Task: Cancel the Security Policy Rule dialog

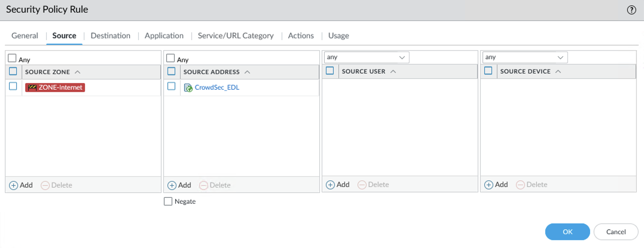Action: [x=616, y=232]
